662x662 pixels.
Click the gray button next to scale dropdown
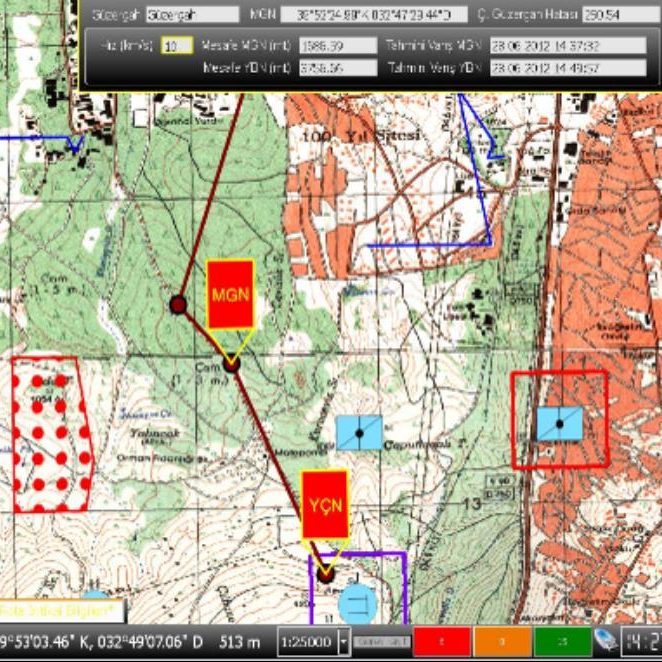click(381, 641)
